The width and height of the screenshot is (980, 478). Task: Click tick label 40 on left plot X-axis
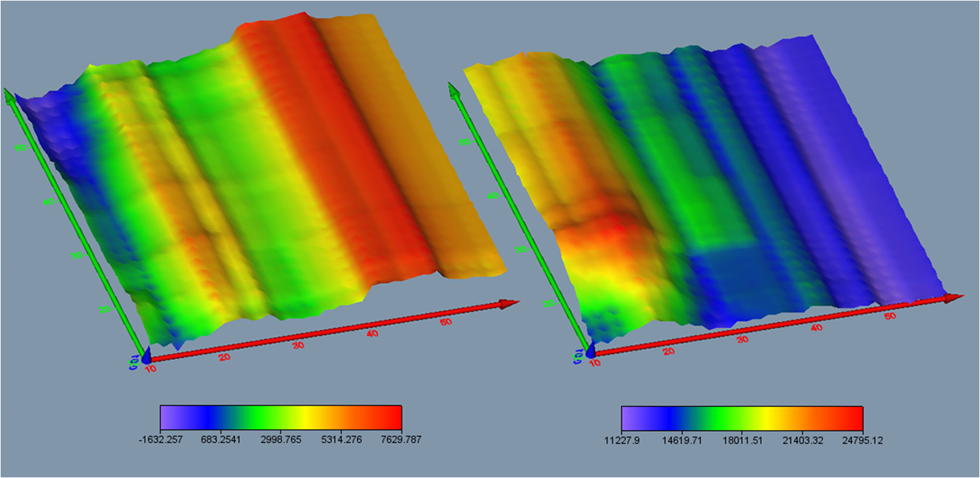click(x=373, y=334)
